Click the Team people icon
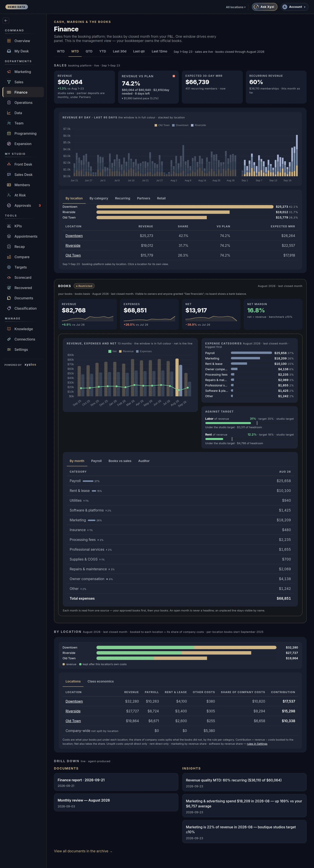 point(9,123)
